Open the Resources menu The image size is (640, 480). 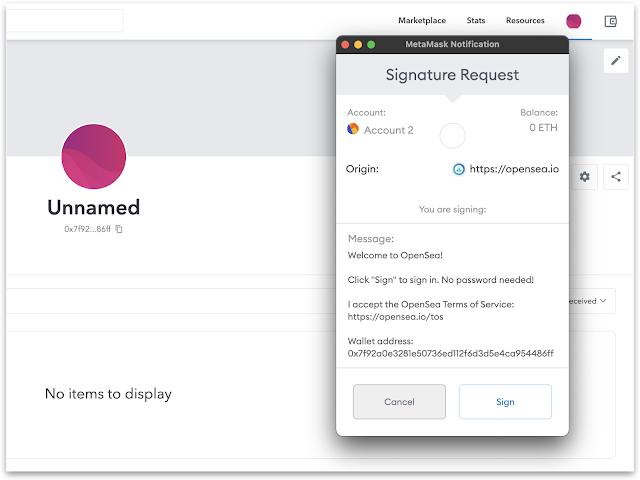pyautogui.click(x=525, y=20)
